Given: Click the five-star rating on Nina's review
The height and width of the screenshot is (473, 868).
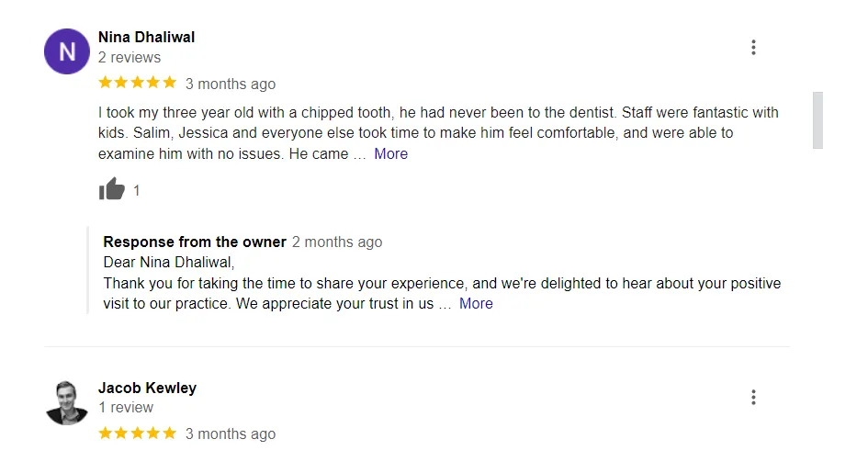Looking at the screenshot, I should pyautogui.click(x=137, y=83).
